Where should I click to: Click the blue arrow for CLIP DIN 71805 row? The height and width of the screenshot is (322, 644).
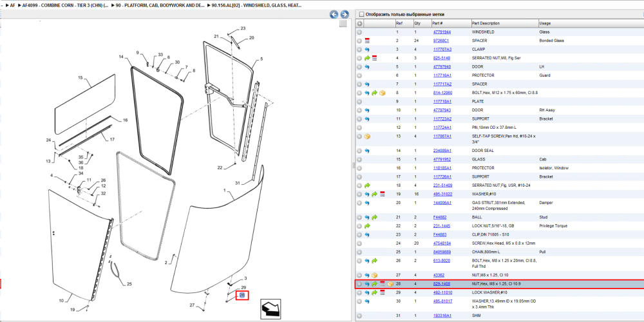click(x=367, y=234)
